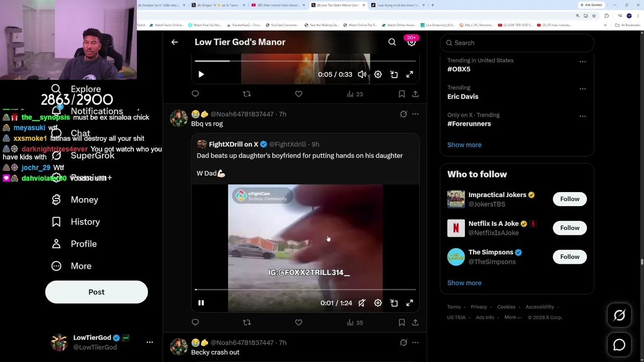Open LowTierGod account menu dots
This screenshot has height=362, width=644.
[149, 342]
